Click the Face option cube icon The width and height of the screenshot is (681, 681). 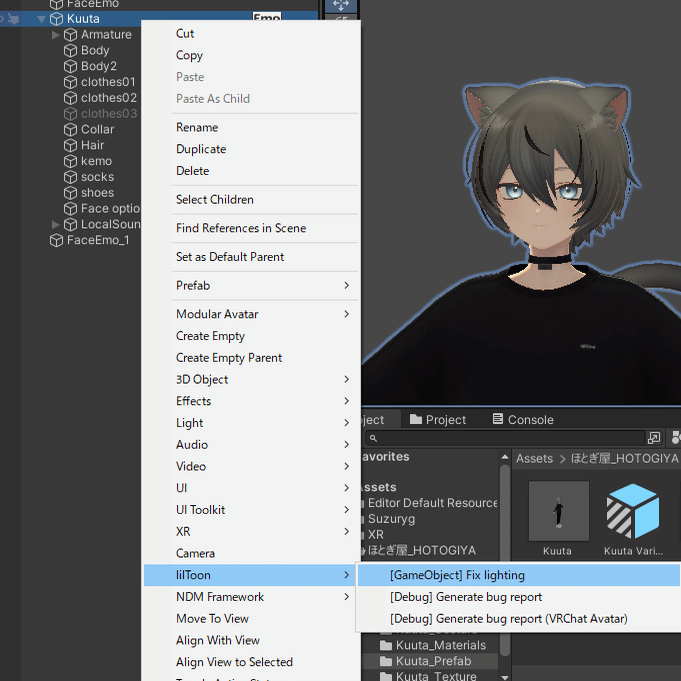click(x=70, y=208)
